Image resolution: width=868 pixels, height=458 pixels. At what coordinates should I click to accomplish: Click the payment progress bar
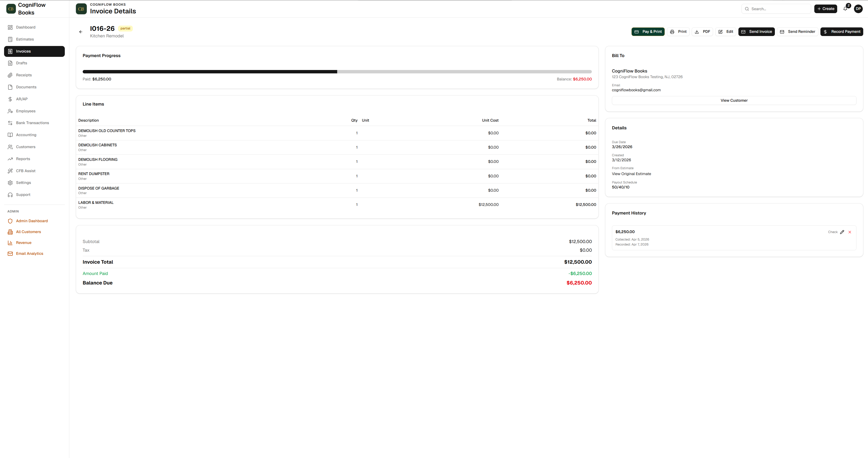click(x=337, y=71)
